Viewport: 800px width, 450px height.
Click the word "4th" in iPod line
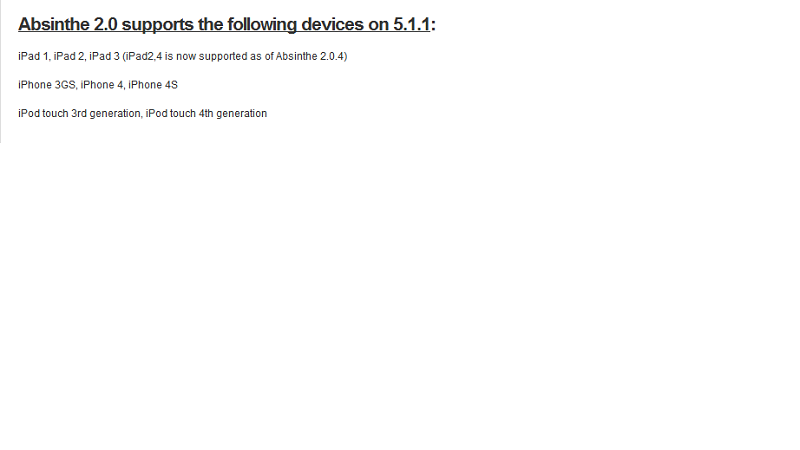(x=206, y=113)
